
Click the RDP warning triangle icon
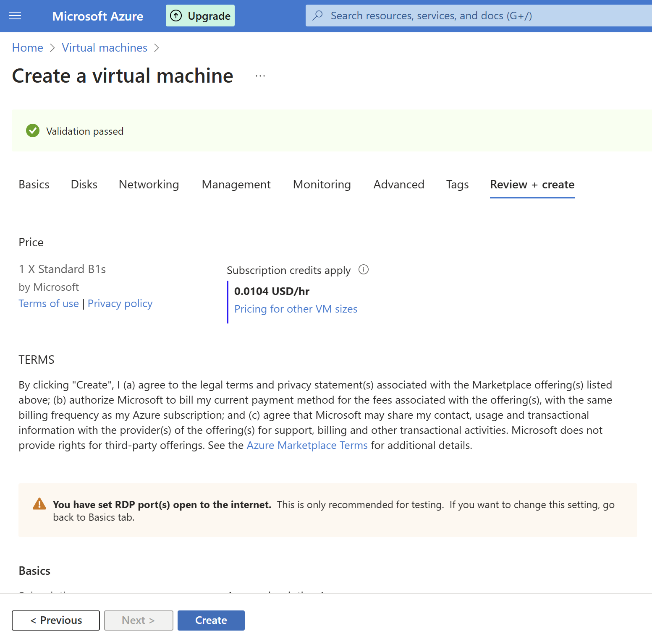(x=39, y=504)
